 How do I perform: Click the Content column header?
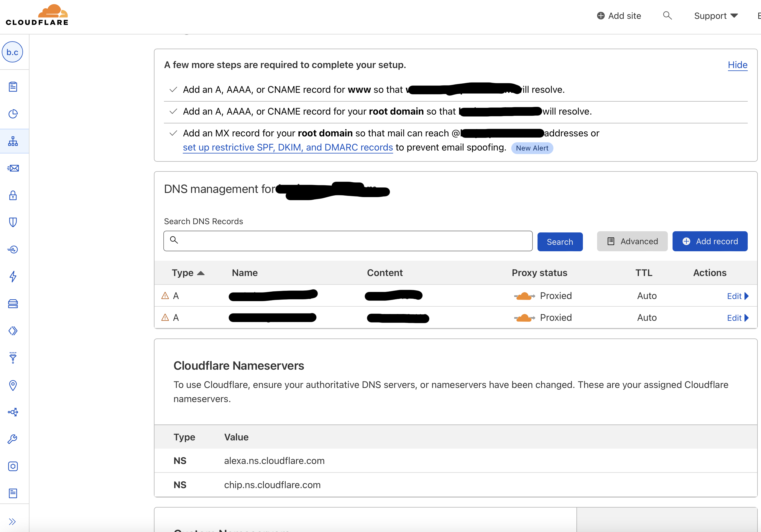coord(385,273)
